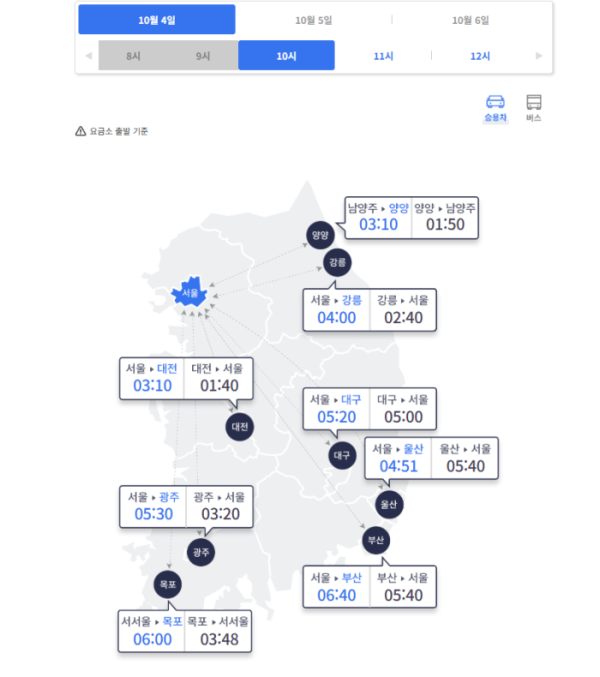
Task: Click the Seoul (서울) map marker
Action: [x=189, y=294]
